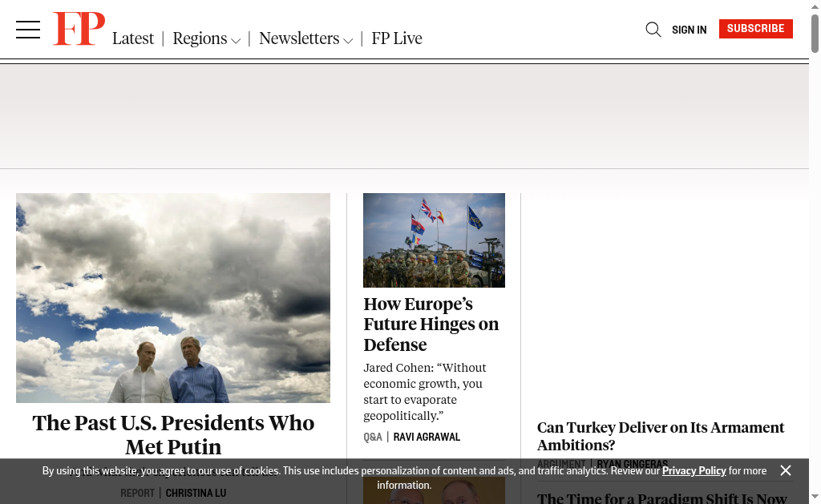The width and height of the screenshot is (821, 504).
Task: View author Ravi Agrawal's page
Action: coord(427,437)
